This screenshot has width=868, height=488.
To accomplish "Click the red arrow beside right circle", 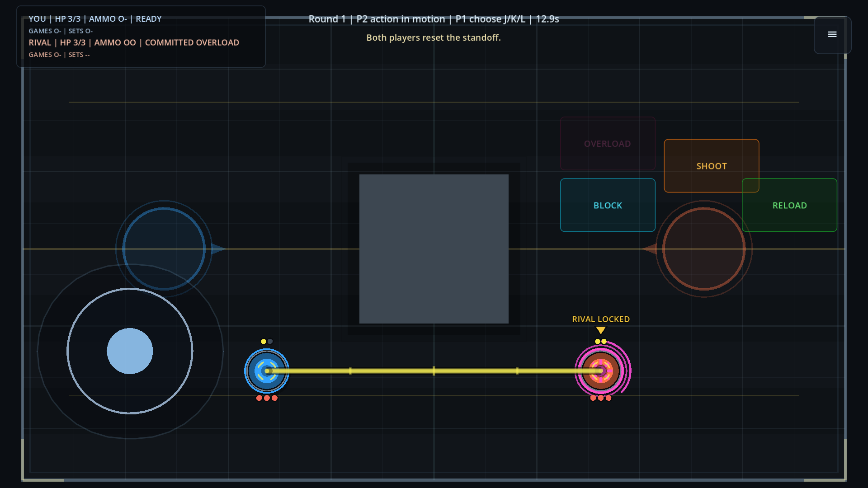I will coord(650,249).
